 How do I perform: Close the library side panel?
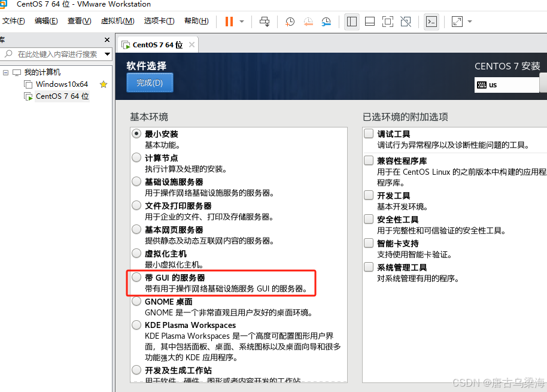pyautogui.click(x=107, y=39)
